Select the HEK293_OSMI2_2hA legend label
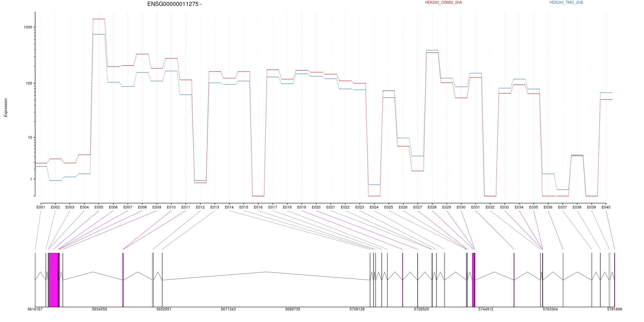The image size is (644, 322). click(443, 2)
